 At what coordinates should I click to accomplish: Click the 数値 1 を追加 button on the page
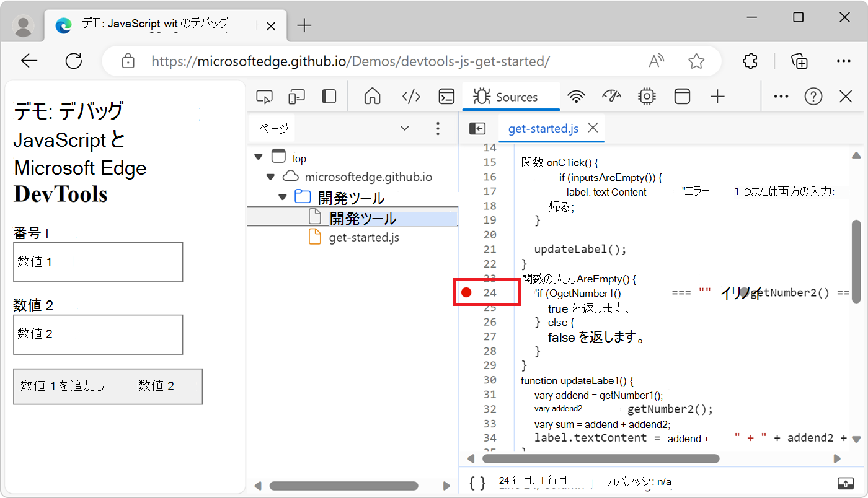pos(108,387)
